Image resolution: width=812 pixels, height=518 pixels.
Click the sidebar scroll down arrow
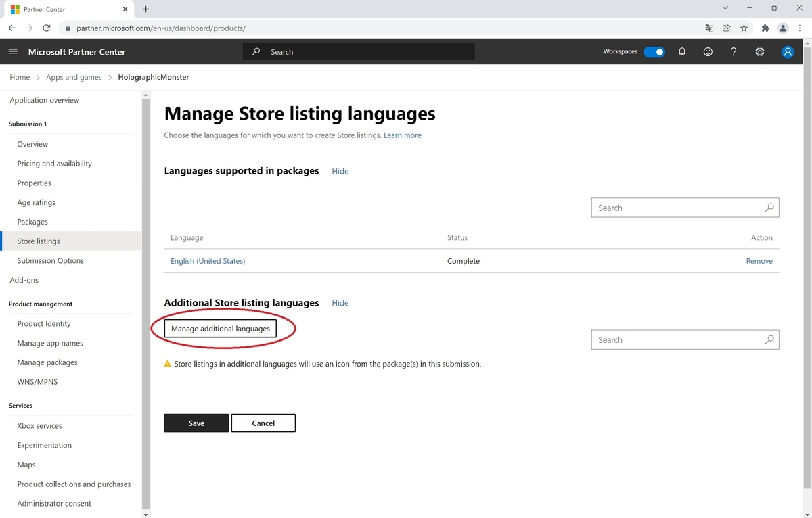tap(145, 514)
